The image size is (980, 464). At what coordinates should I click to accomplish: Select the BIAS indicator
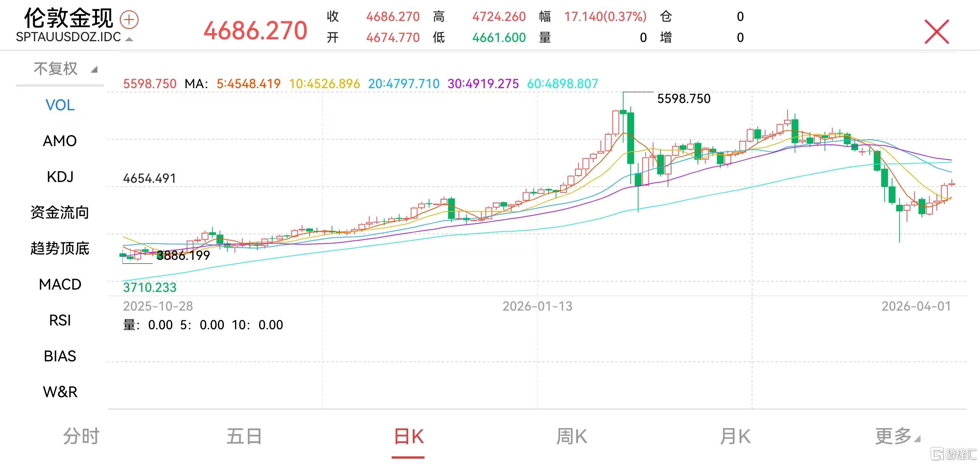[59, 356]
